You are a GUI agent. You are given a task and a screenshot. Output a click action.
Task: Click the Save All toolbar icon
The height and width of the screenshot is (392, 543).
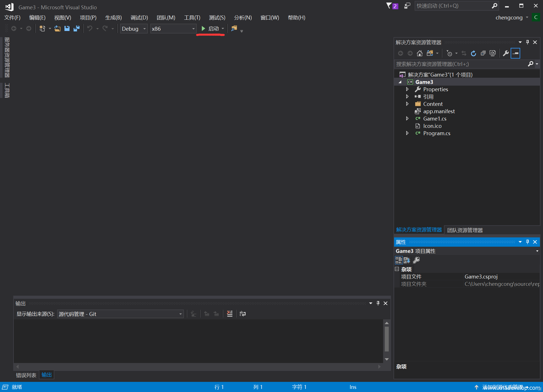[x=76, y=28]
